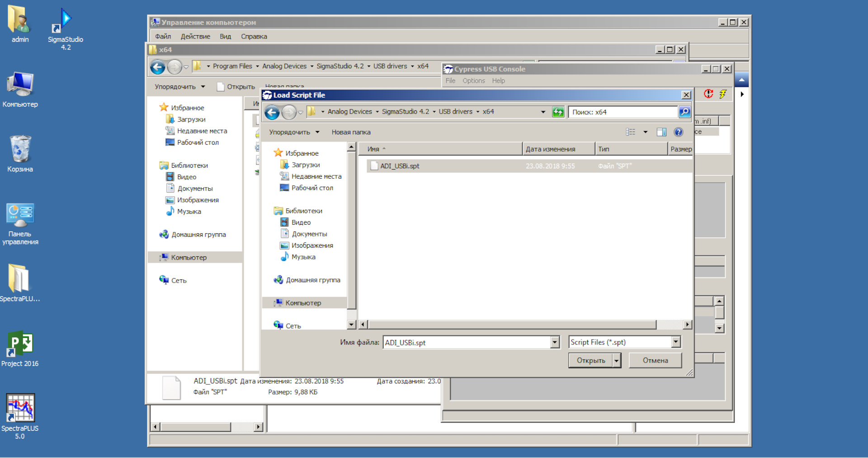Screen dimensions: 868x458
Task: Open Упорядочить dropdown in x64 Explorer window
Action: click(180, 87)
